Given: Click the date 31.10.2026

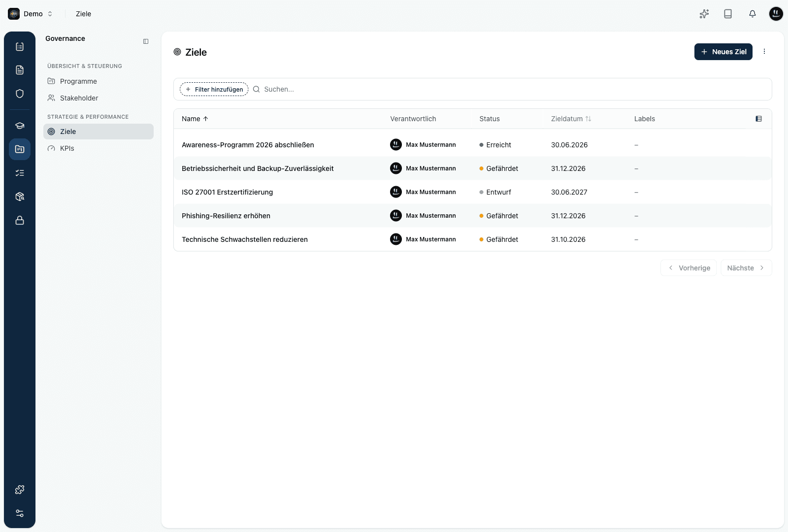Looking at the screenshot, I should pyautogui.click(x=568, y=239).
